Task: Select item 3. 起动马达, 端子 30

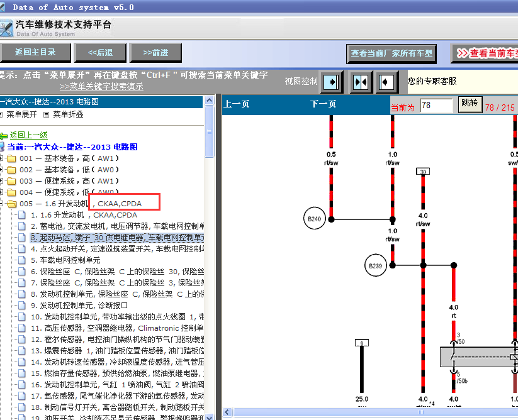Action: [x=117, y=238]
